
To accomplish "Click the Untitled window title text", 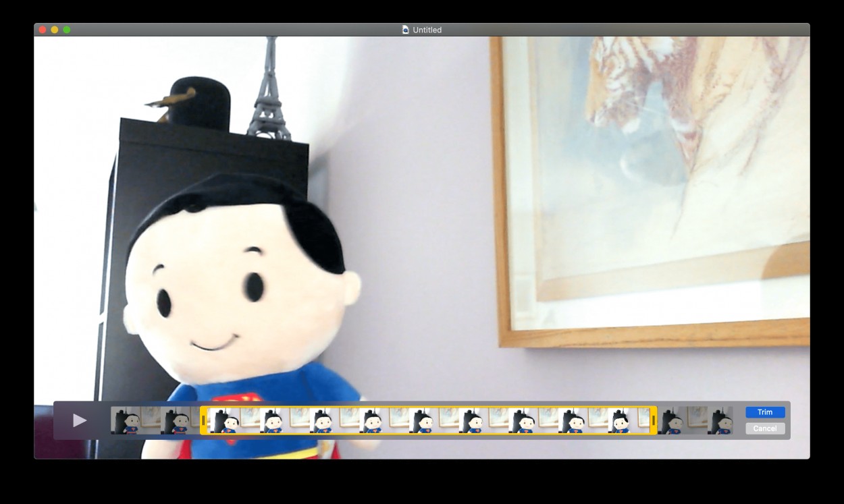I will (427, 30).
